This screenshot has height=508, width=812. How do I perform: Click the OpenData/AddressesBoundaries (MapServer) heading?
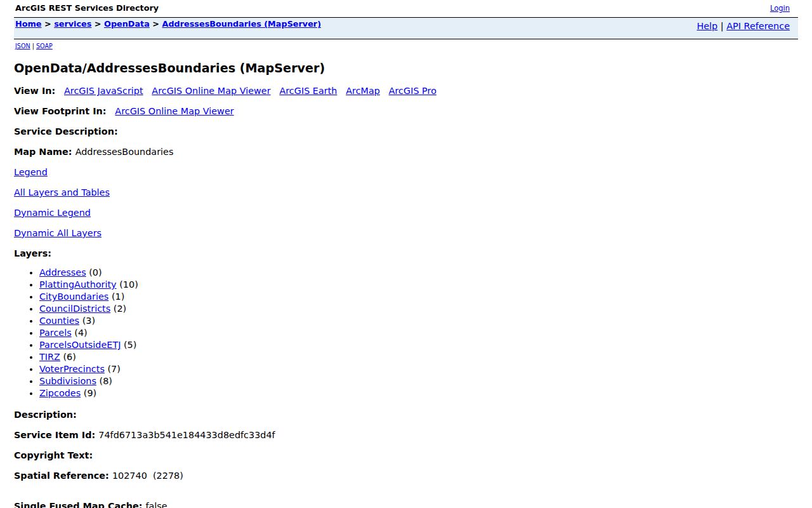169,68
